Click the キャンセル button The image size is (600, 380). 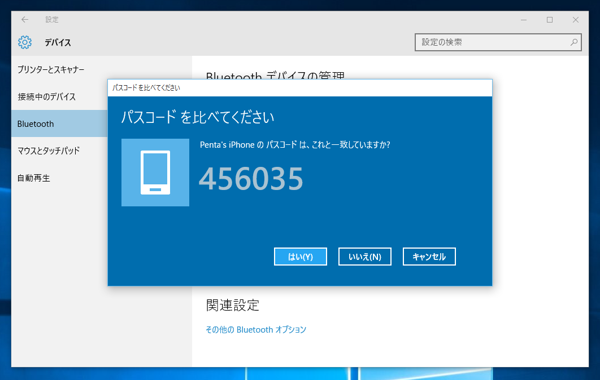pos(429,256)
